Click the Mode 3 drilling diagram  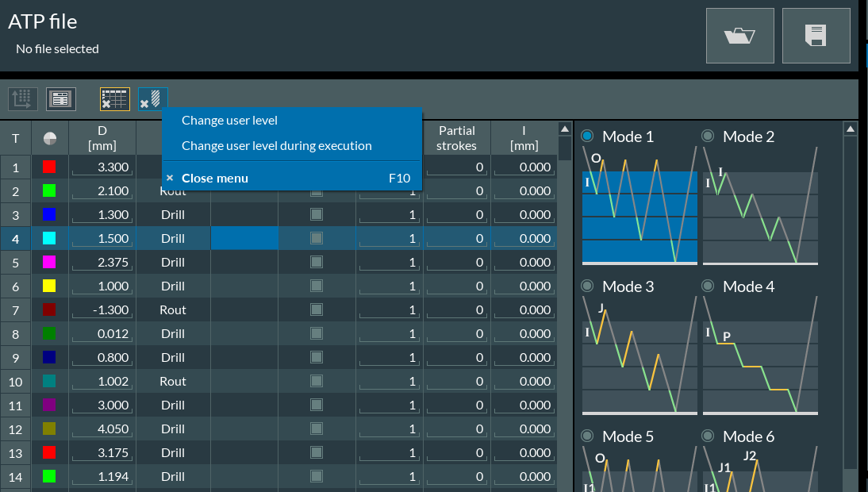click(639, 356)
